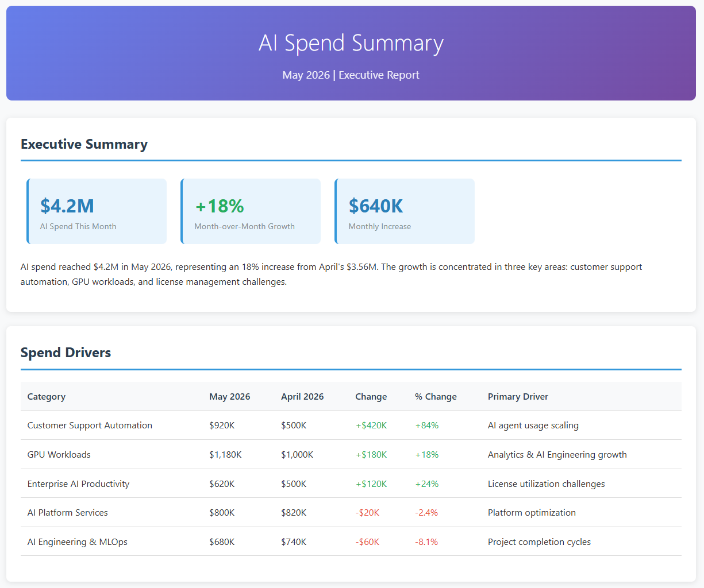704x588 pixels.
Task: Click the $1,180K May value
Action: pyautogui.click(x=225, y=455)
